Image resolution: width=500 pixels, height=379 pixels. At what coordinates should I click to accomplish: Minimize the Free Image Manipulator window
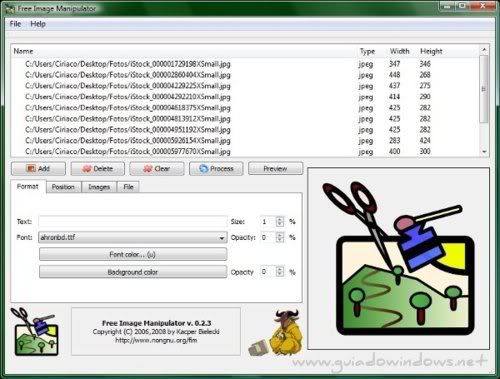448,6
